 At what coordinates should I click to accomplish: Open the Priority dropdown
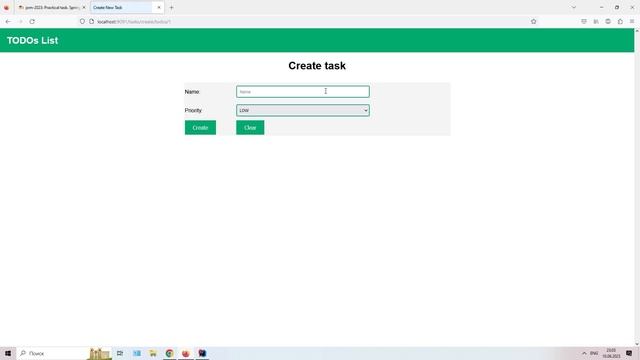point(302,110)
